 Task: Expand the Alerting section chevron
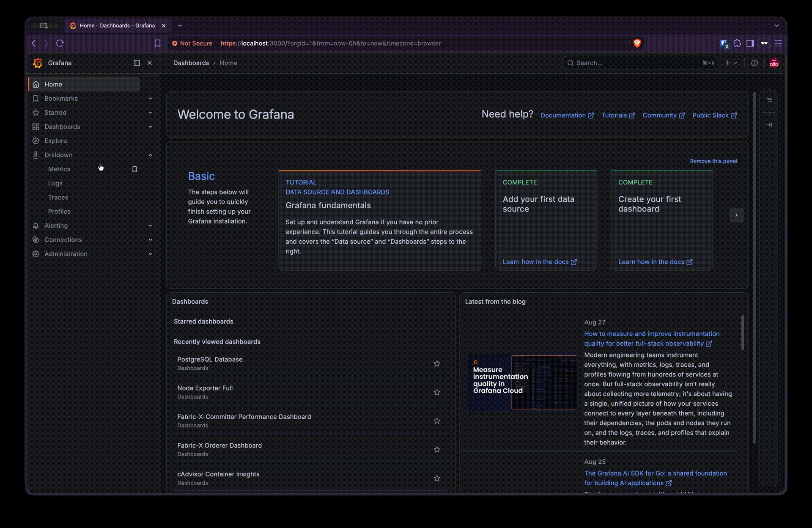coord(151,225)
